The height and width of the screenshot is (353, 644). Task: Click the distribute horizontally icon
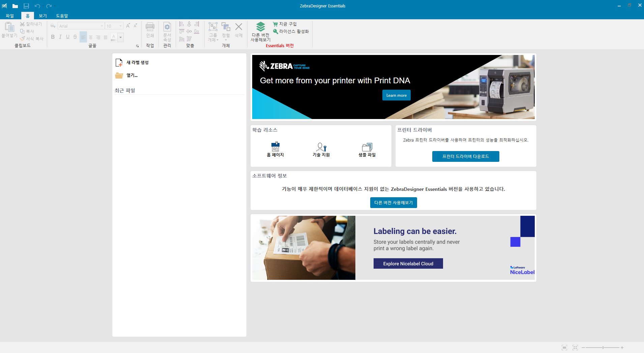pos(181,39)
